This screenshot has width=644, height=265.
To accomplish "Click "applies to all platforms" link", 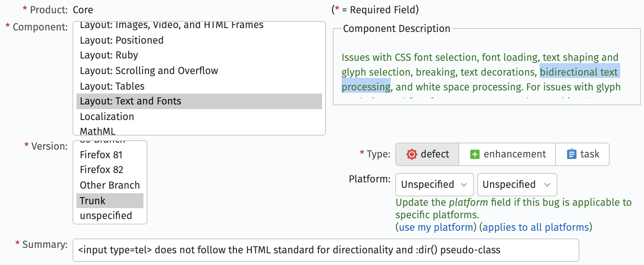I will 536,227.
